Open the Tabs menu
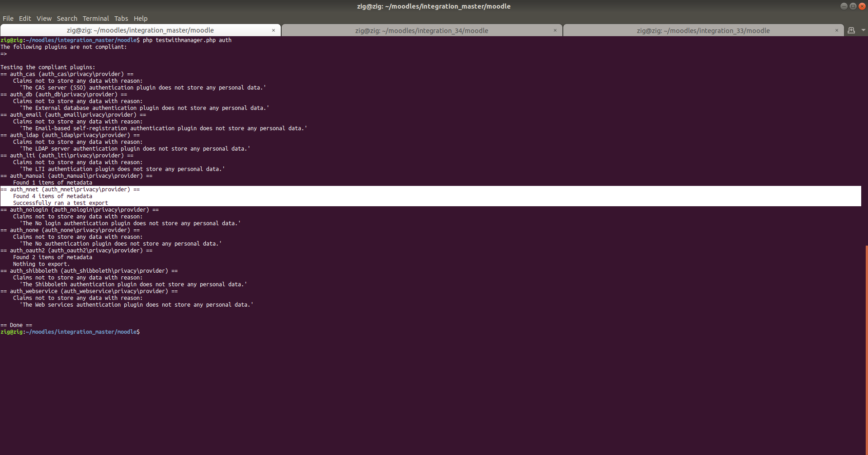The width and height of the screenshot is (868, 455). tap(121, 19)
